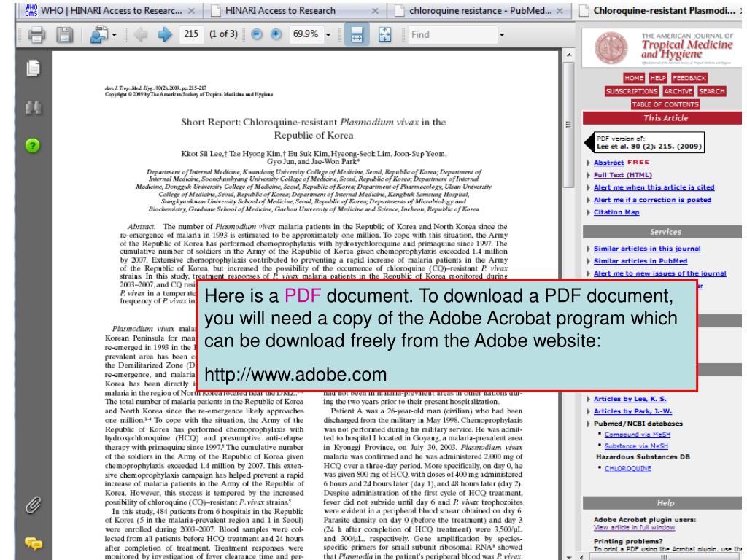This screenshot has height=560, width=747.
Task: Open the paperclip attachments panel
Action: pos(33,505)
